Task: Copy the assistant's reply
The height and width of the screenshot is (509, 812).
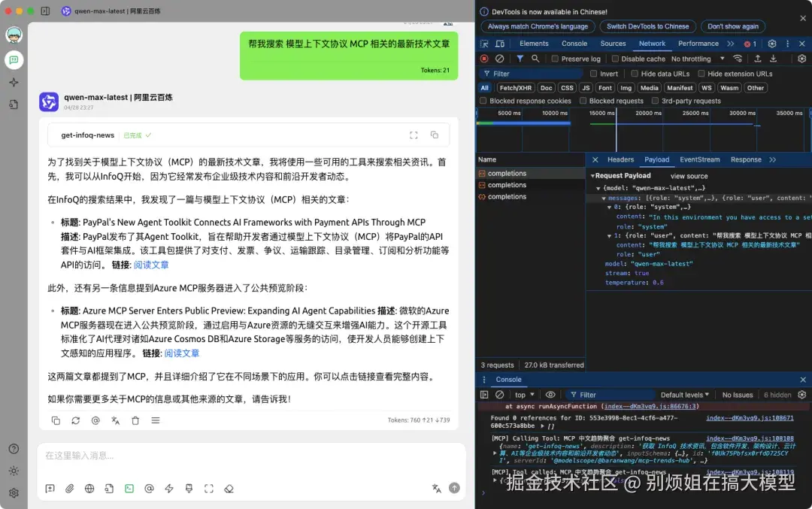Action: pyautogui.click(x=56, y=420)
